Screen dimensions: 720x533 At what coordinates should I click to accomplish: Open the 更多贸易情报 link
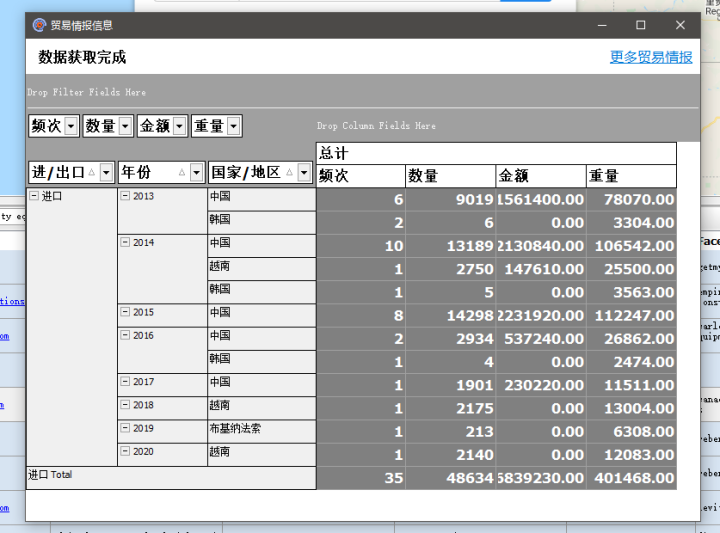coord(651,57)
